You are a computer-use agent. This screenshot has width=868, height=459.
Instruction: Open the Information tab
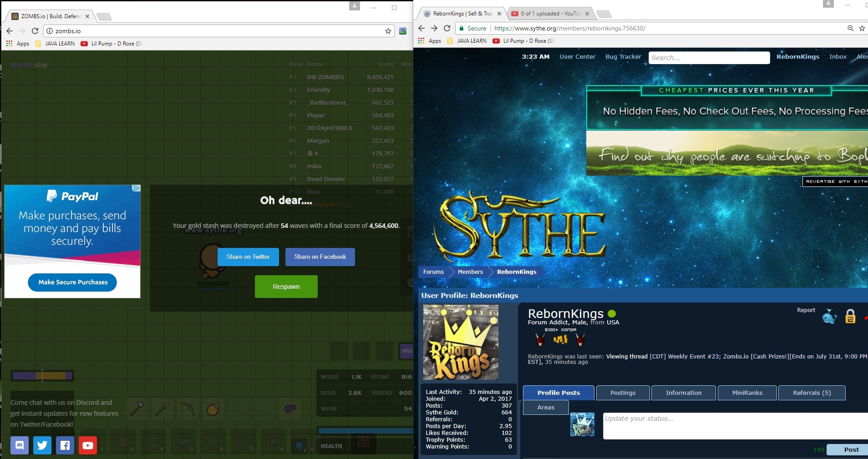(x=684, y=393)
